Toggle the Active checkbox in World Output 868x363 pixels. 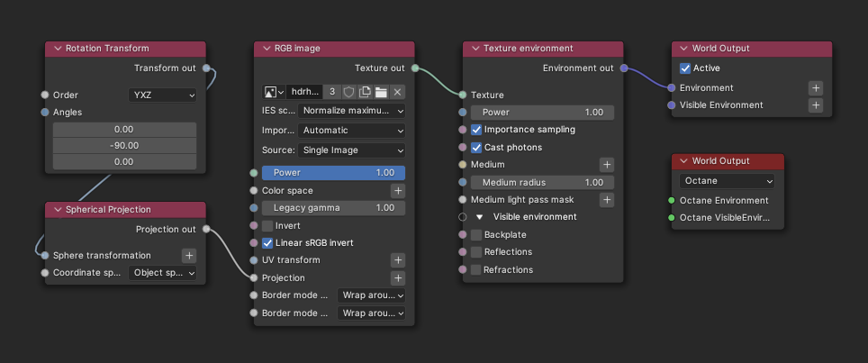click(x=686, y=68)
